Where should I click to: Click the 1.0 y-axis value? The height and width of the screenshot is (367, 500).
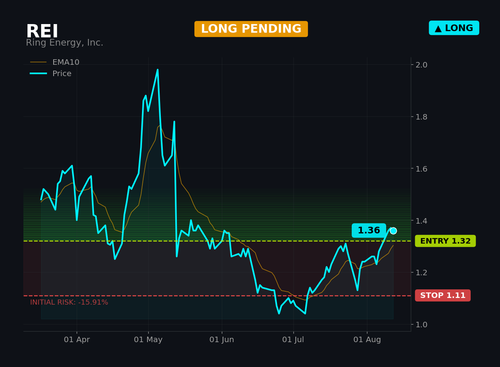[421, 325]
